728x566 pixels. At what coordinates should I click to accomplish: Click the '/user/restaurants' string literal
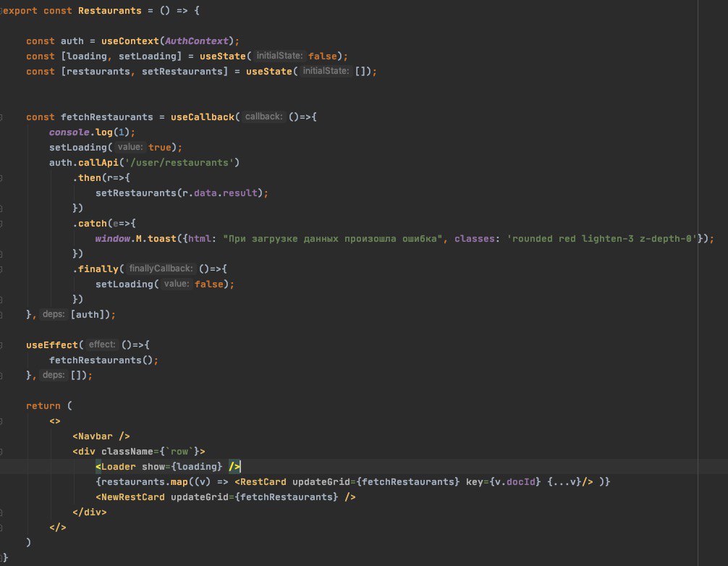coord(179,163)
